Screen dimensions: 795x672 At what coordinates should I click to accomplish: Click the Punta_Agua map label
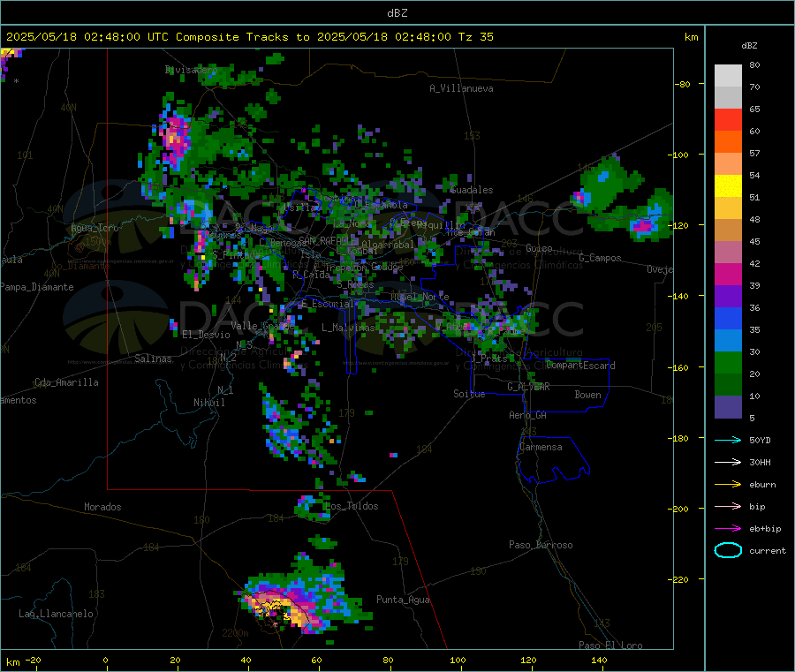[x=403, y=600]
